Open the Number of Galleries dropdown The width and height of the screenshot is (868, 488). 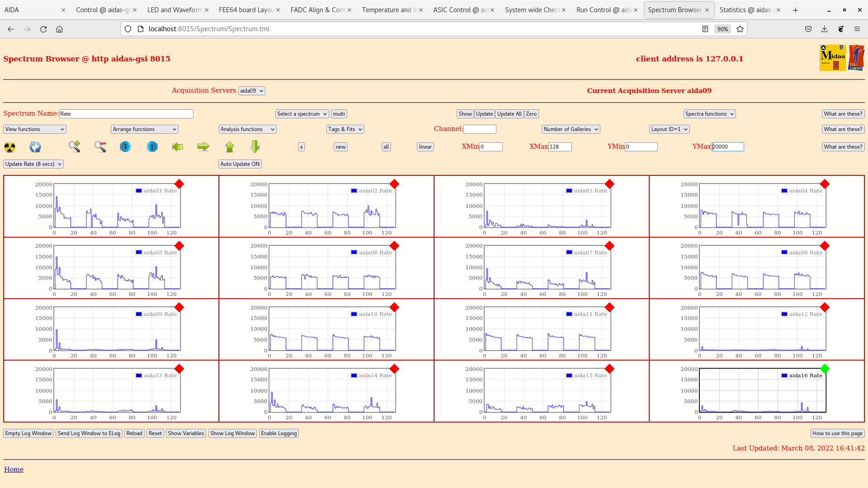[x=571, y=129]
